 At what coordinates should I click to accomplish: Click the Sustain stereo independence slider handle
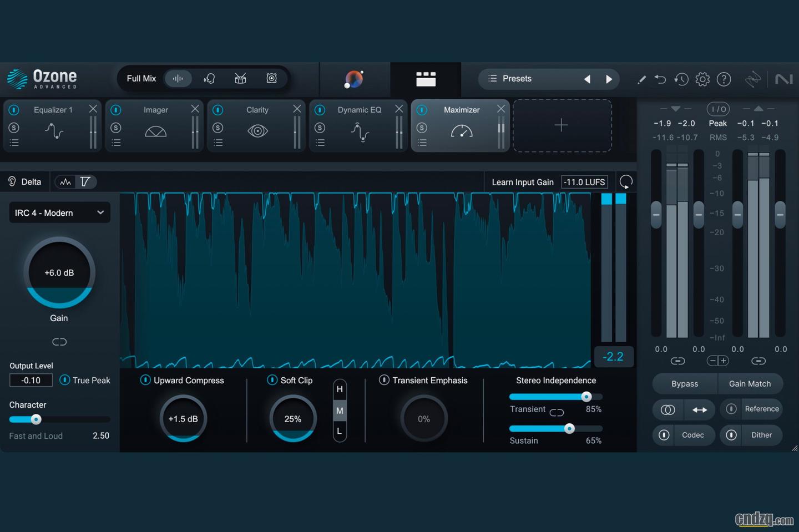tap(569, 428)
